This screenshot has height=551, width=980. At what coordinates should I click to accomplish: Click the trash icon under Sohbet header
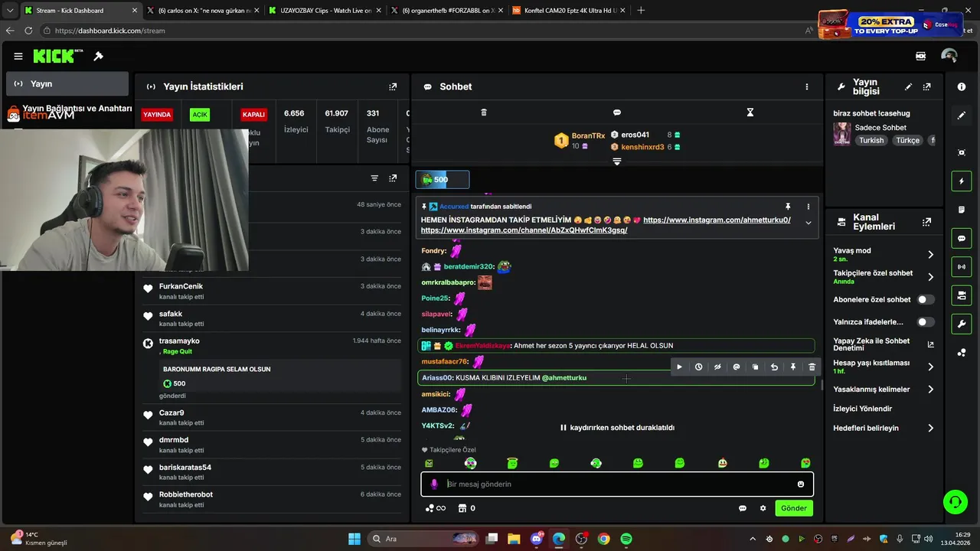point(484,112)
